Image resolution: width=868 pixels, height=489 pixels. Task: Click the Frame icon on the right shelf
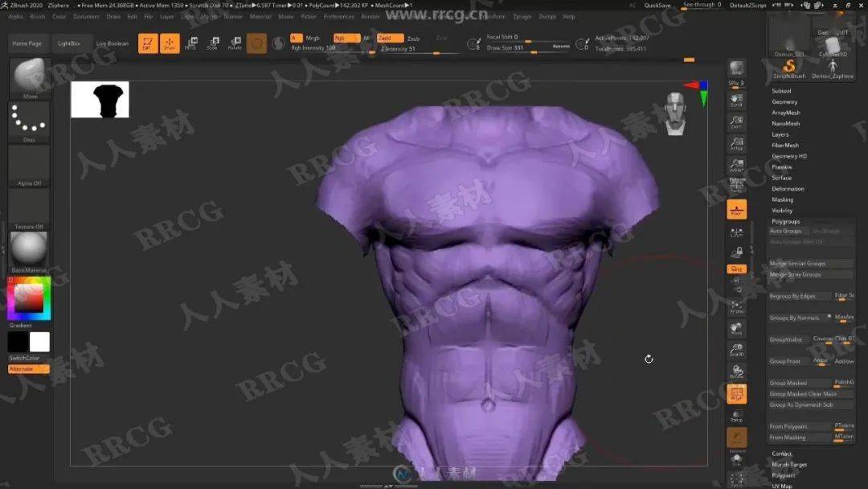click(x=736, y=310)
